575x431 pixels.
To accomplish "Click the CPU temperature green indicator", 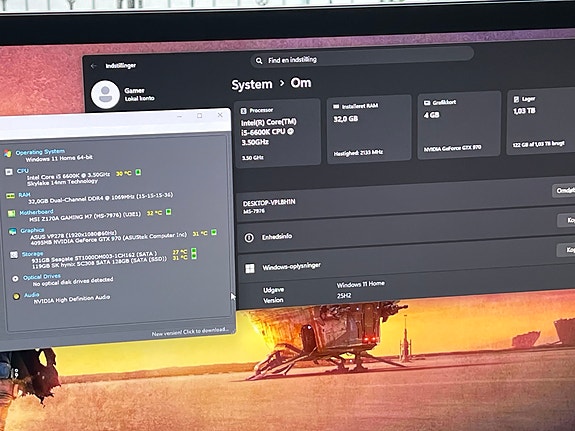I will click(x=138, y=172).
